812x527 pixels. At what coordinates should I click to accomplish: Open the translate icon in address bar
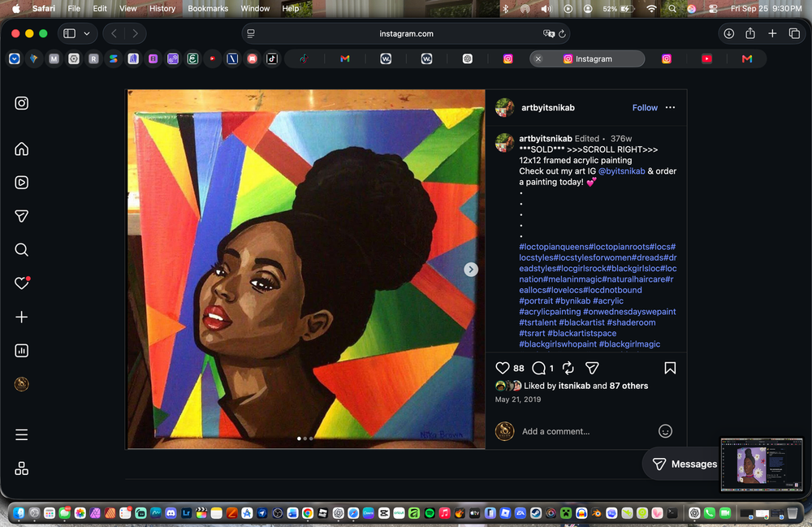coord(548,33)
